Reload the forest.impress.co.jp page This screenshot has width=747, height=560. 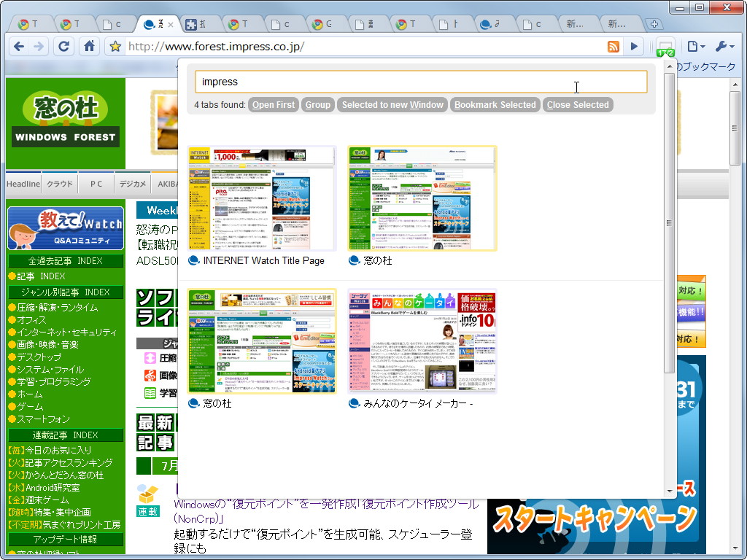pyautogui.click(x=63, y=46)
